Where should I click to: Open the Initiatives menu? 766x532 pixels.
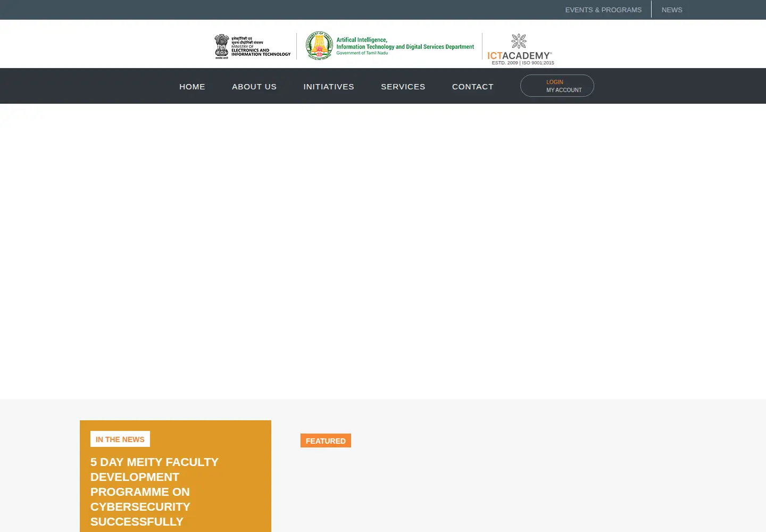pos(329,87)
